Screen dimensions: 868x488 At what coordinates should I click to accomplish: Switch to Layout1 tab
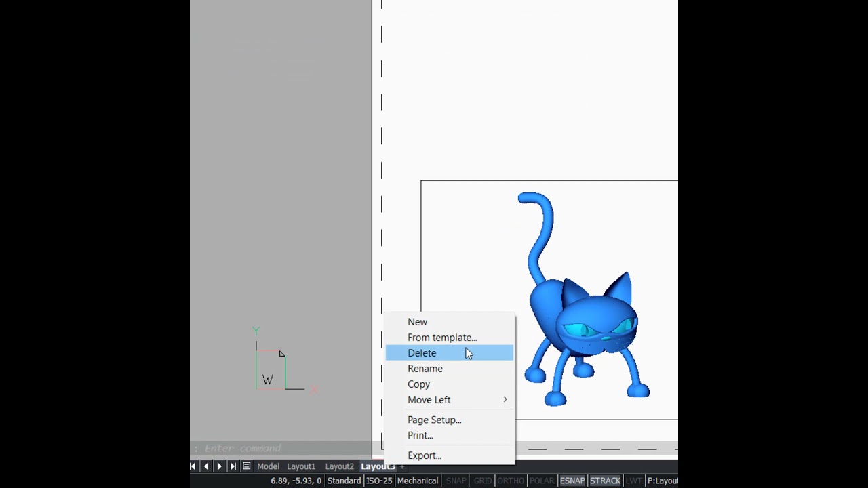pyautogui.click(x=301, y=466)
